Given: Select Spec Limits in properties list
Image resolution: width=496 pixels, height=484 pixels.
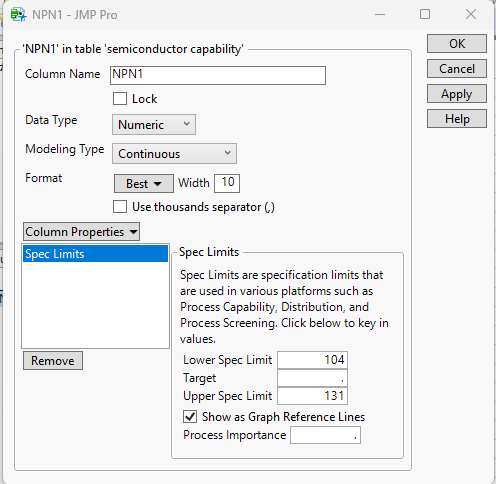Looking at the screenshot, I should coord(95,254).
